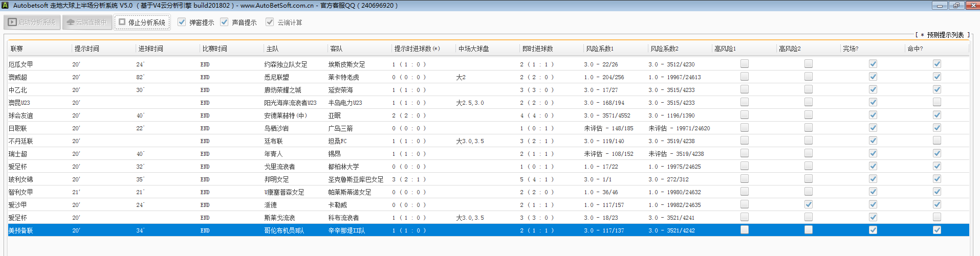This screenshot has height=256, width=980.
Task: Click the 中场大球盘 column header
Action: click(x=473, y=49)
